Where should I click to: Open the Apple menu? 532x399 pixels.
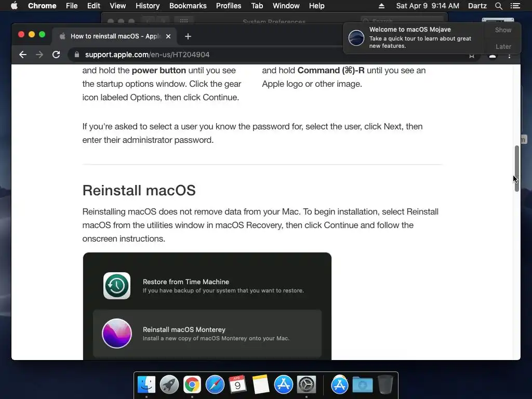[14, 6]
